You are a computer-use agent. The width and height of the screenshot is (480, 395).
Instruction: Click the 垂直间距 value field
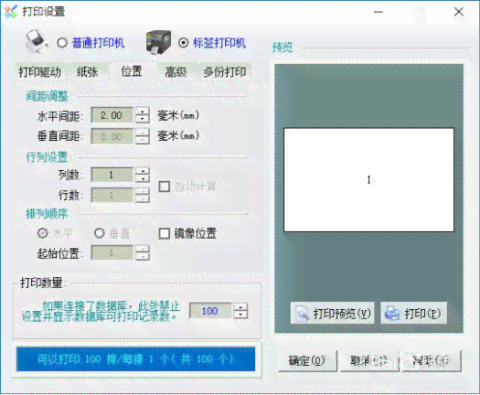point(112,136)
